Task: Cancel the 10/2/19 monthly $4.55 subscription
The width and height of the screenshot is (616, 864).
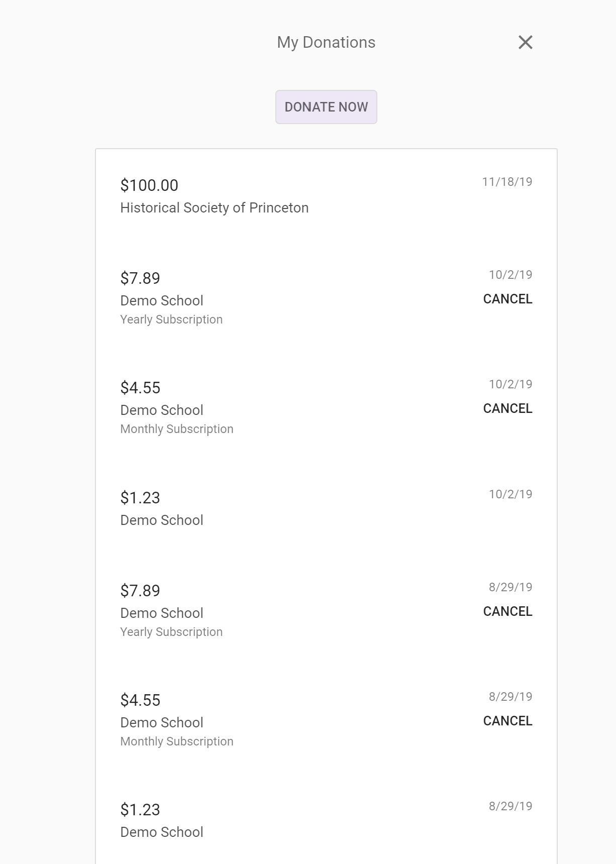Action: pos(507,408)
